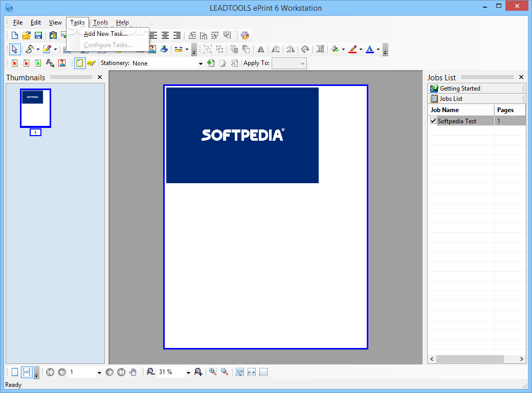Open the Help menu
The height and width of the screenshot is (393, 532).
click(122, 23)
